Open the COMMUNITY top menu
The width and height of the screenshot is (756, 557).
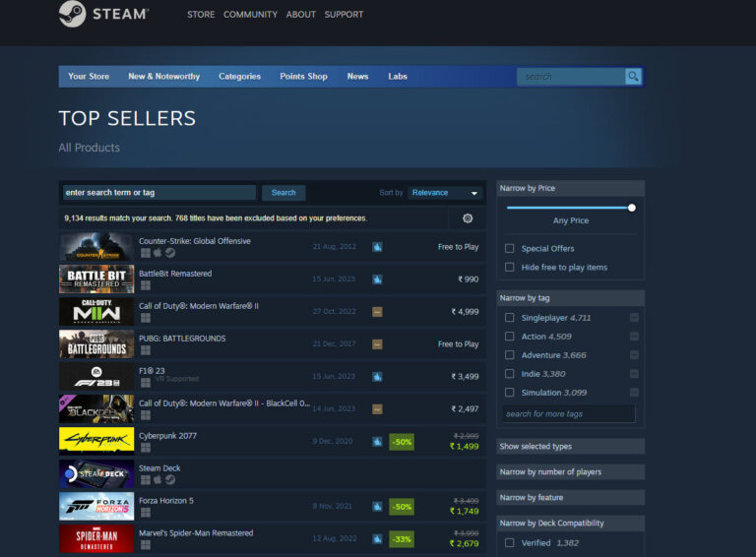(x=250, y=15)
